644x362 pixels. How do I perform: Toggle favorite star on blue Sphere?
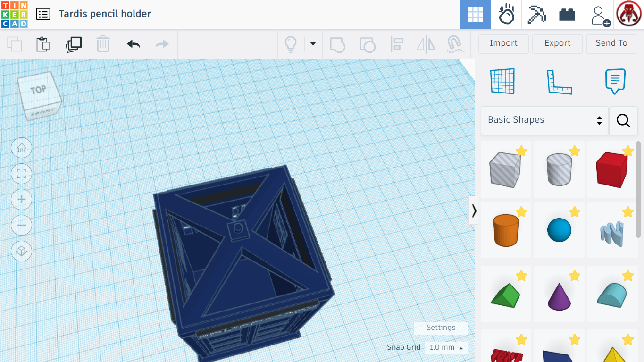[574, 212]
